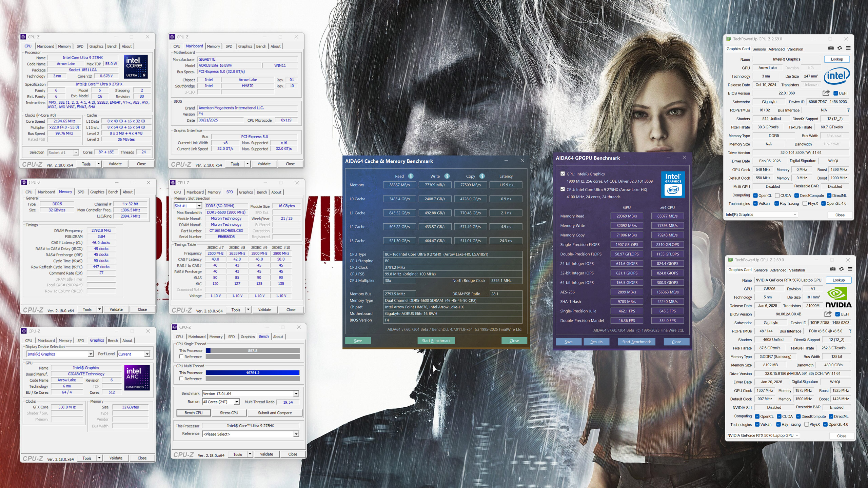
Task: Expand the Slot #1 memory slot dropdown
Action: [x=199, y=206]
